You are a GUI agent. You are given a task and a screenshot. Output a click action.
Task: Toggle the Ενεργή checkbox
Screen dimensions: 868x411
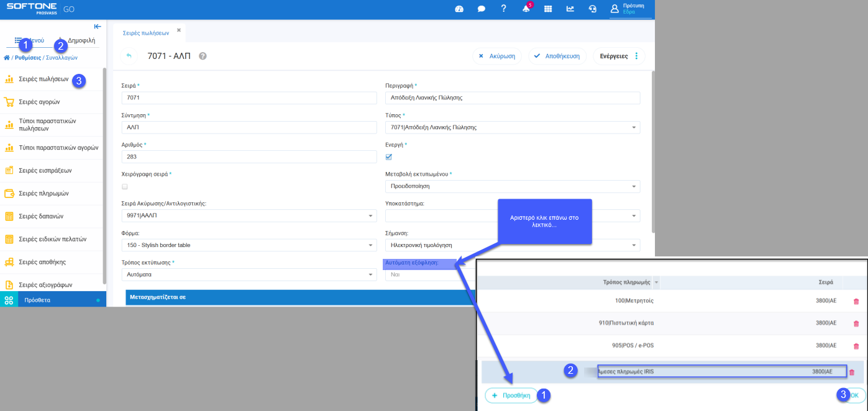(389, 156)
